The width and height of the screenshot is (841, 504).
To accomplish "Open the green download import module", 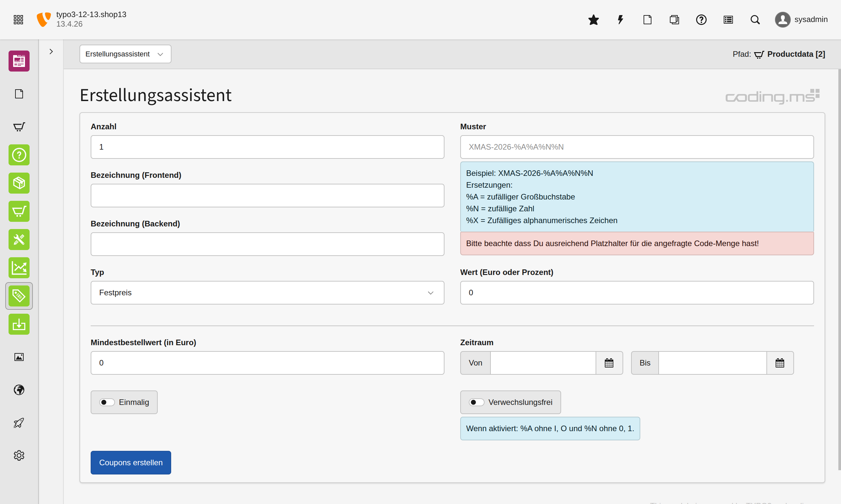I will [x=19, y=324].
